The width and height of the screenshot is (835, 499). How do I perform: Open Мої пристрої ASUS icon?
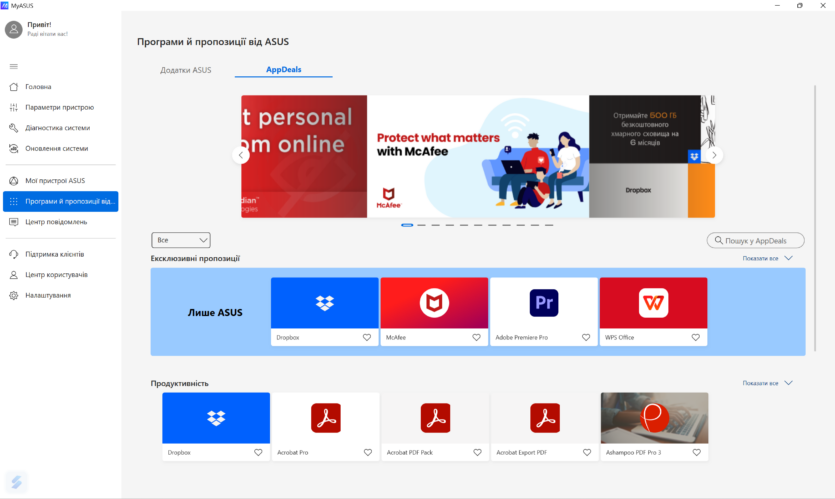click(x=14, y=181)
